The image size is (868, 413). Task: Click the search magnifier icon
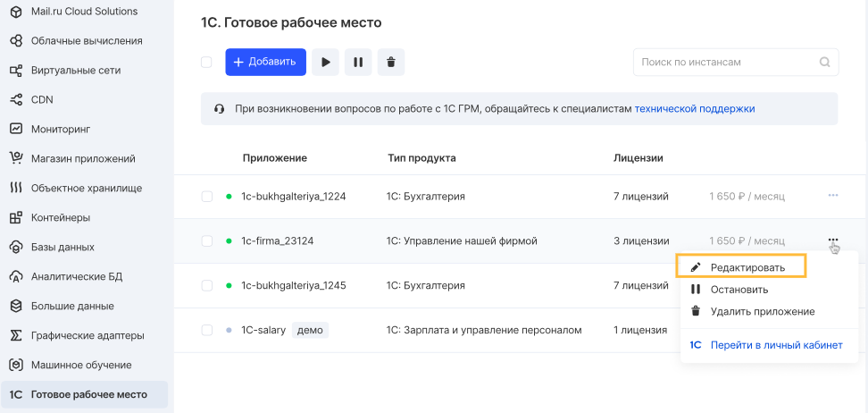tap(825, 62)
